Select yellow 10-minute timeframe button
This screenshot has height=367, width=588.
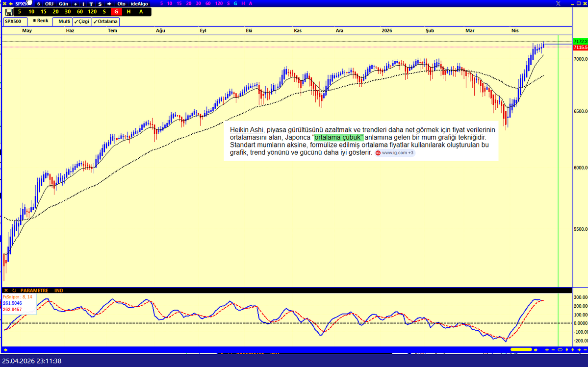pyautogui.click(x=31, y=12)
